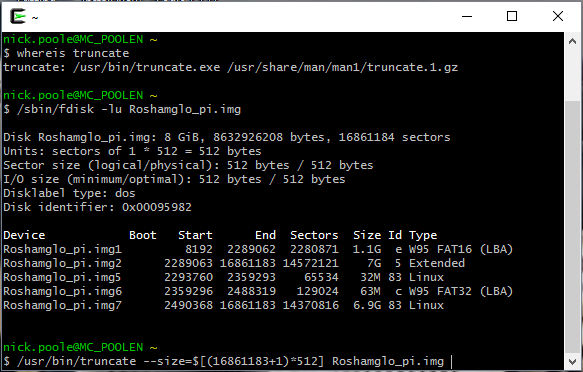583x372 pixels.
Task: Minimize the terminal window
Action: 467,16
